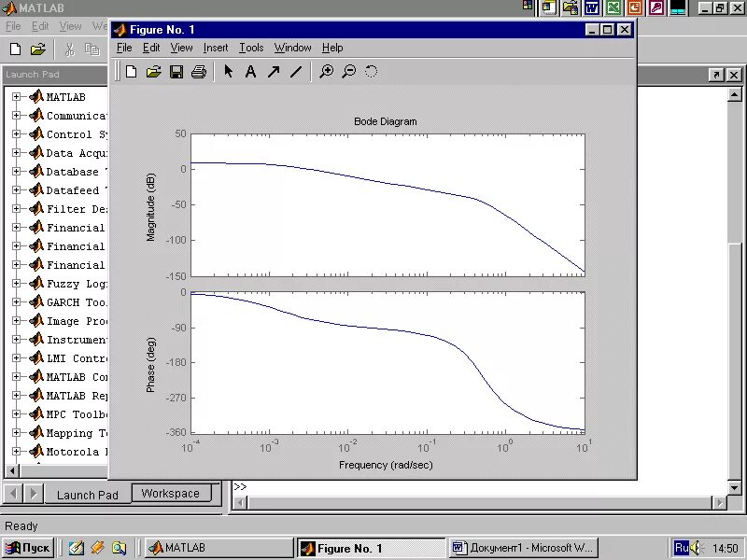Expand the Database toolbox node

pyautogui.click(x=16, y=171)
